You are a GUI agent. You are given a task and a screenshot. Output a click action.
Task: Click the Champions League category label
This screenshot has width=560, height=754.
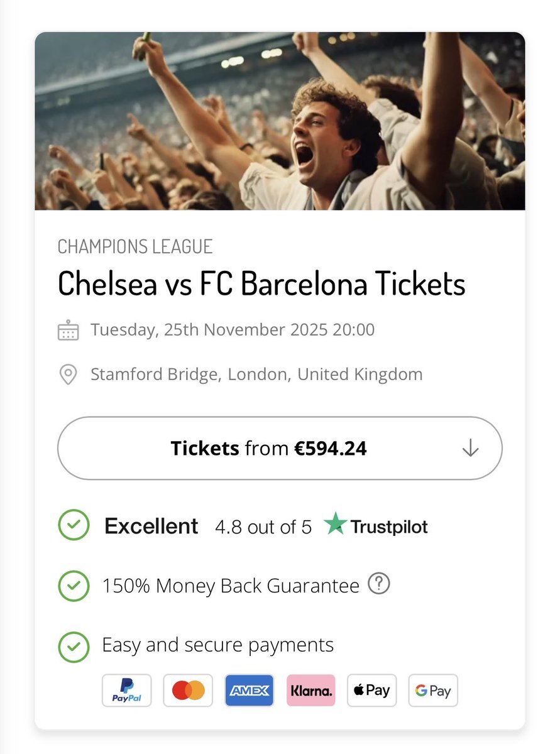pos(135,246)
